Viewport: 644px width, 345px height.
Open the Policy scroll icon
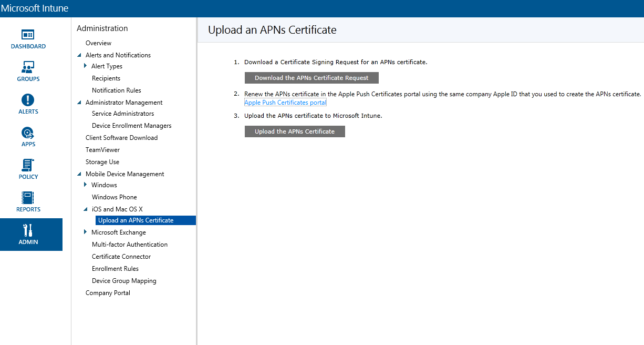click(x=28, y=165)
